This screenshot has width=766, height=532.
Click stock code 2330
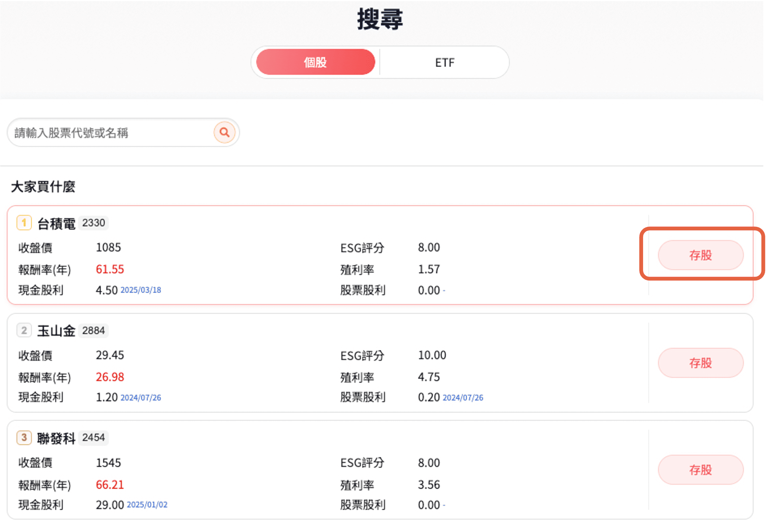pos(94,223)
